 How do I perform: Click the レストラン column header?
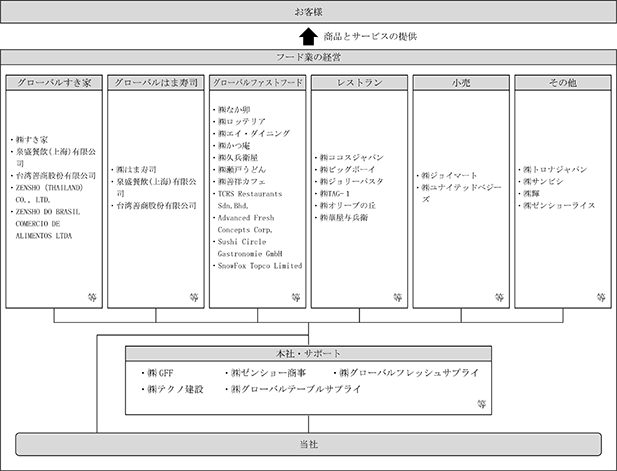point(359,83)
